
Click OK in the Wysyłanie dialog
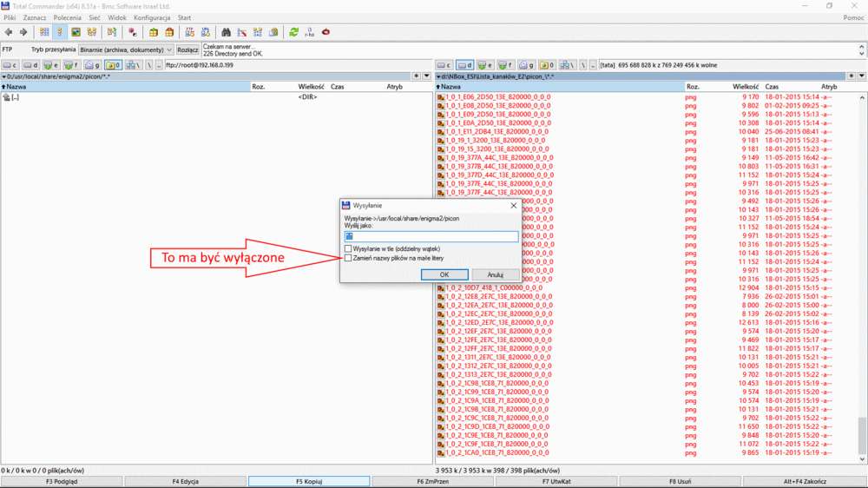pyautogui.click(x=444, y=274)
